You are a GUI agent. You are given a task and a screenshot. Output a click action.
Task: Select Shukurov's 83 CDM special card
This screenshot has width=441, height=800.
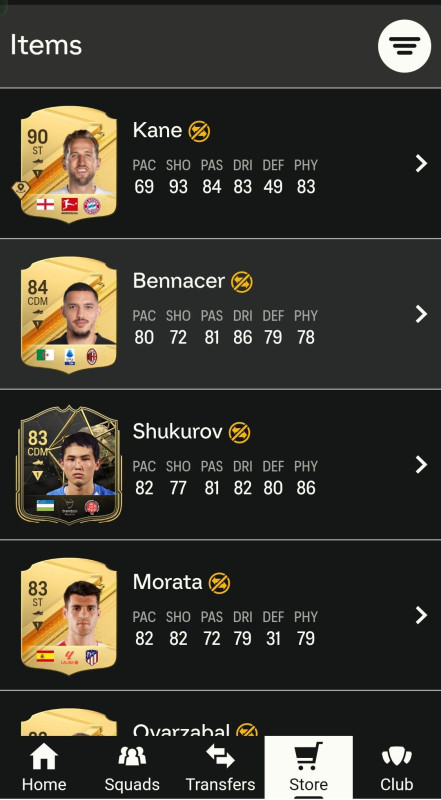pyautogui.click(x=68, y=465)
